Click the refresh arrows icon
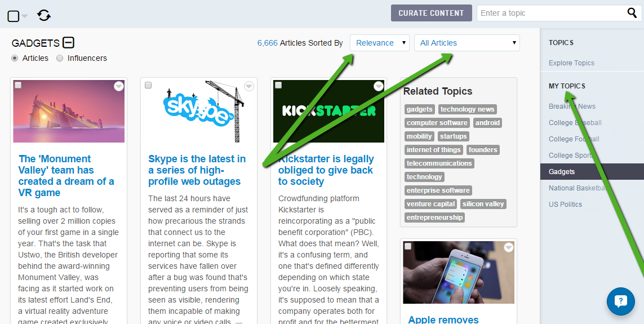Viewport: 644px width, 324px height. pyautogui.click(x=44, y=16)
